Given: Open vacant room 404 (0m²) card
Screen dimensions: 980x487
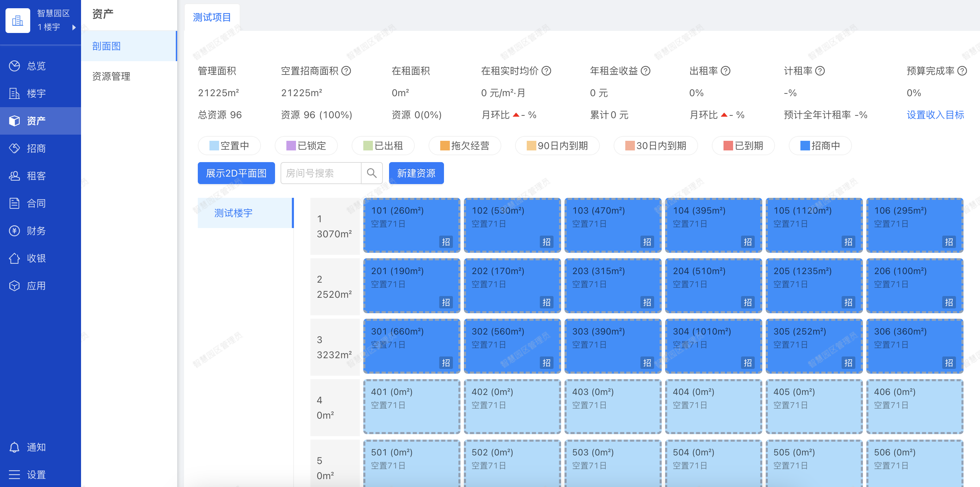Looking at the screenshot, I should [714, 407].
